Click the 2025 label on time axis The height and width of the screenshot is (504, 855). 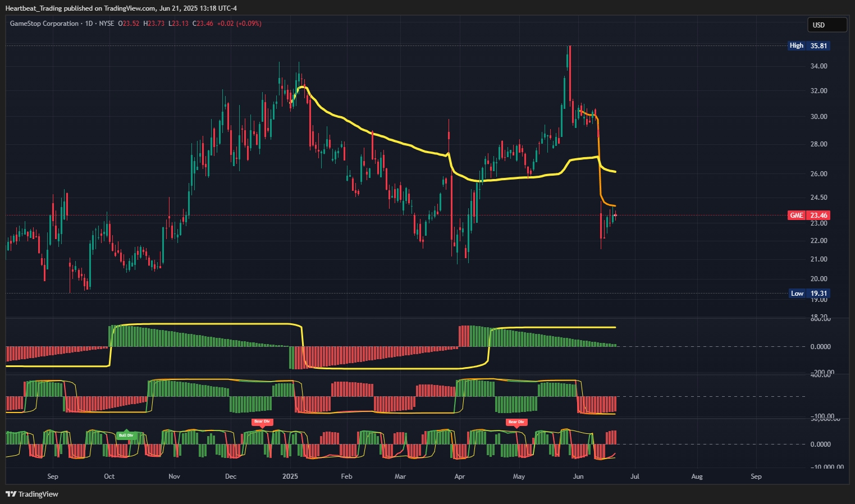(x=290, y=476)
